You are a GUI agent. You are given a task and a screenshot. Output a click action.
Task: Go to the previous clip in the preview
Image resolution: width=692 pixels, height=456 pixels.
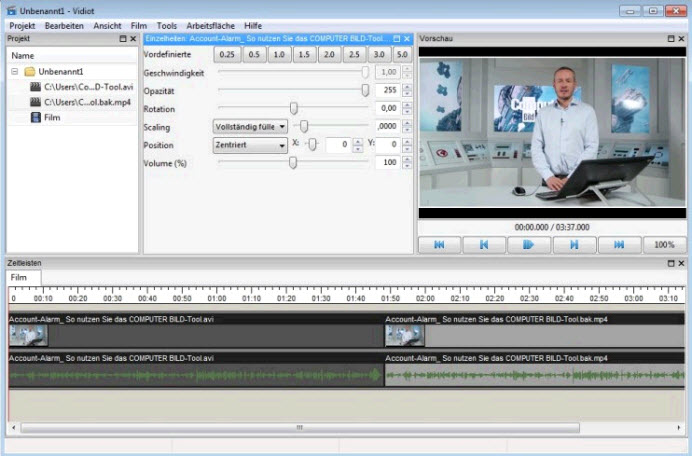tap(484, 245)
